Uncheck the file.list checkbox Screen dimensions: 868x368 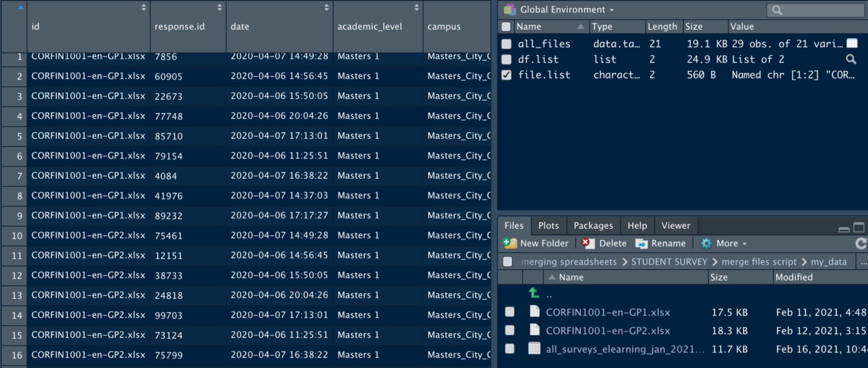coord(507,74)
